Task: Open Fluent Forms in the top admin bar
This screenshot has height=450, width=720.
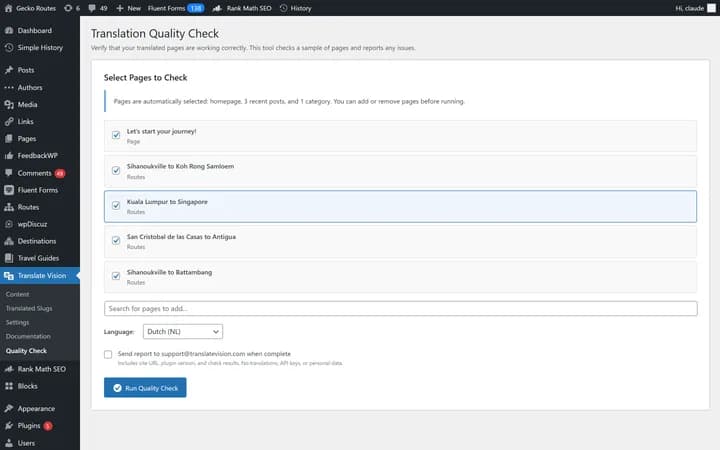Action: 166,8
